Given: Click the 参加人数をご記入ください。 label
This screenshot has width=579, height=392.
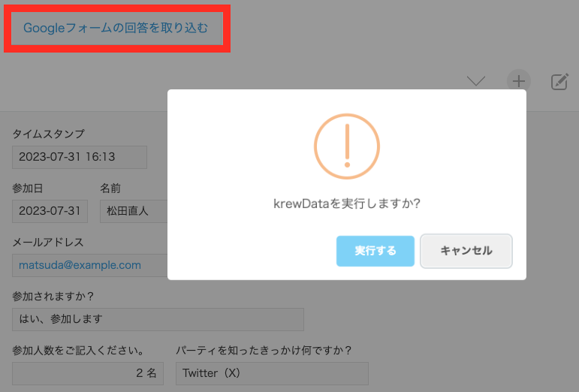Looking at the screenshot, I should point(78,350).
